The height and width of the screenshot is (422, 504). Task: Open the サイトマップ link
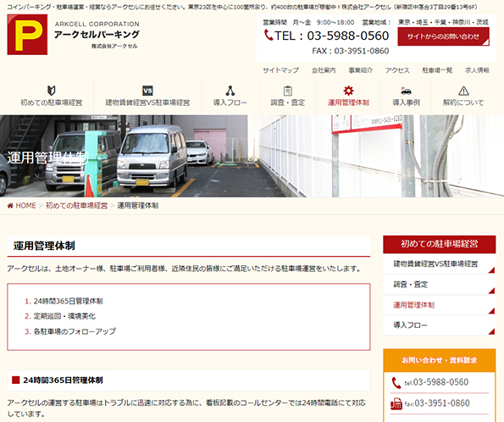[281, 70]
